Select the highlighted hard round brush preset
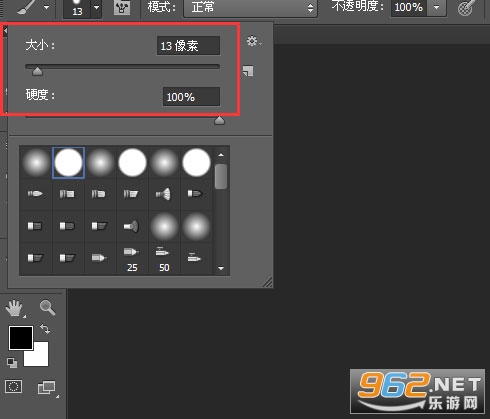This screenshot has width=490, height=419. [68, 162]
